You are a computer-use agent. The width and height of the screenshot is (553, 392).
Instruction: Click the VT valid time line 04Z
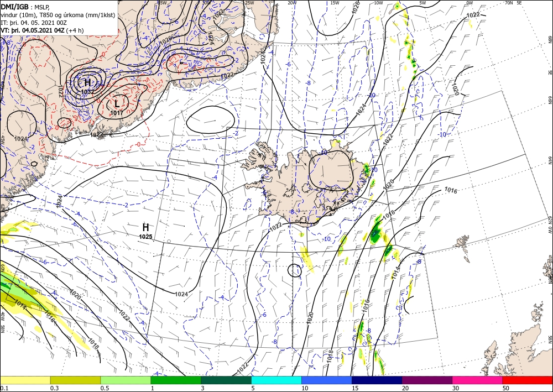(x=42, y=30)
